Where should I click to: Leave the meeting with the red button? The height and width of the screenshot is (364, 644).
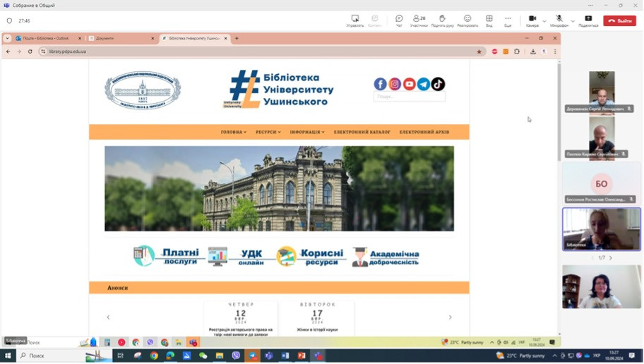coord(619,20)
